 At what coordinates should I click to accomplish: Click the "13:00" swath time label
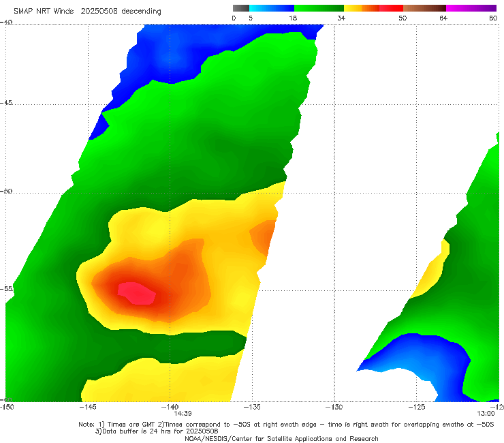click(486, 414)
